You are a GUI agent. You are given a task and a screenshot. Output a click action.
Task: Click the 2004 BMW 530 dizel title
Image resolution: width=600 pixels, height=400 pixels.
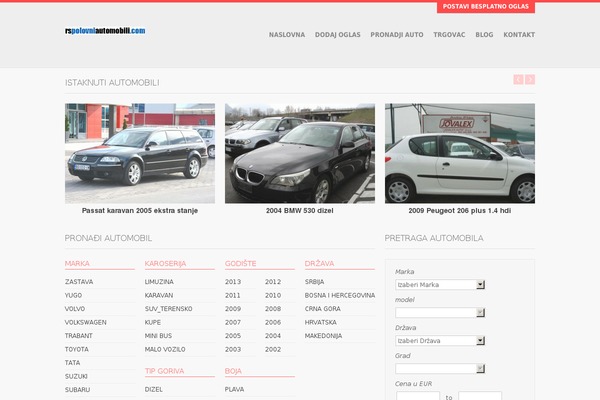coord(300,211)
